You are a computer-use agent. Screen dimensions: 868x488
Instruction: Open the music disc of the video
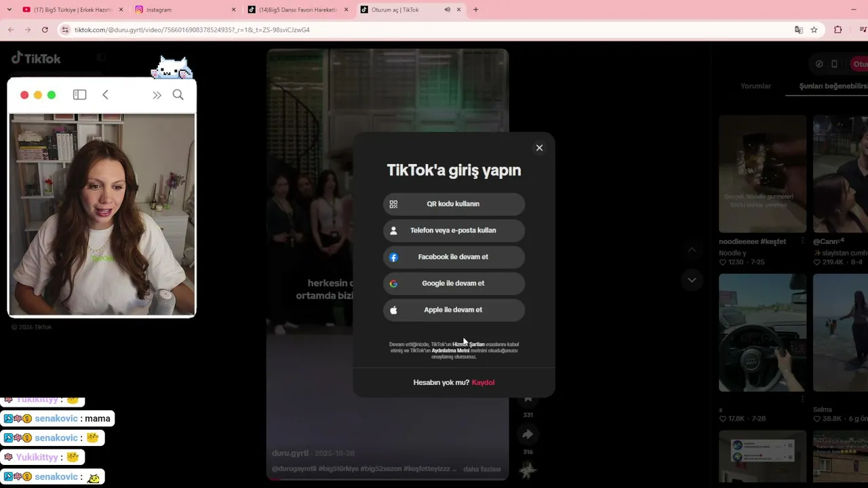tap(528, 469)
